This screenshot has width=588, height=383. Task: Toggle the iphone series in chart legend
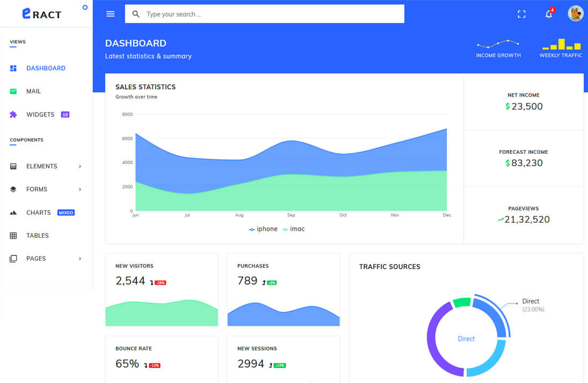point(262,229)
